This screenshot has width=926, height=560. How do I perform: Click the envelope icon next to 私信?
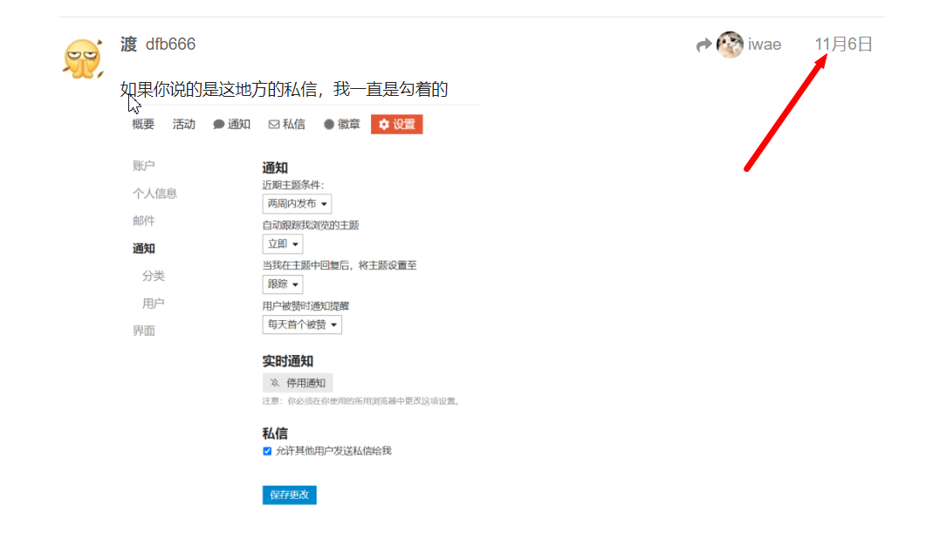[x=273, y=125]
